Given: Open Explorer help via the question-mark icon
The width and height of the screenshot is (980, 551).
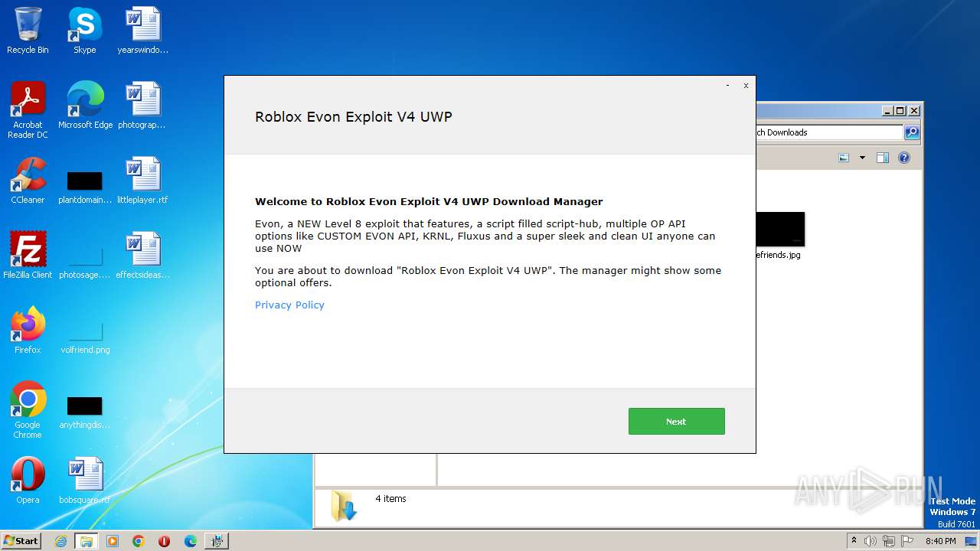Looking at the screenshot, I should [904, 158].
